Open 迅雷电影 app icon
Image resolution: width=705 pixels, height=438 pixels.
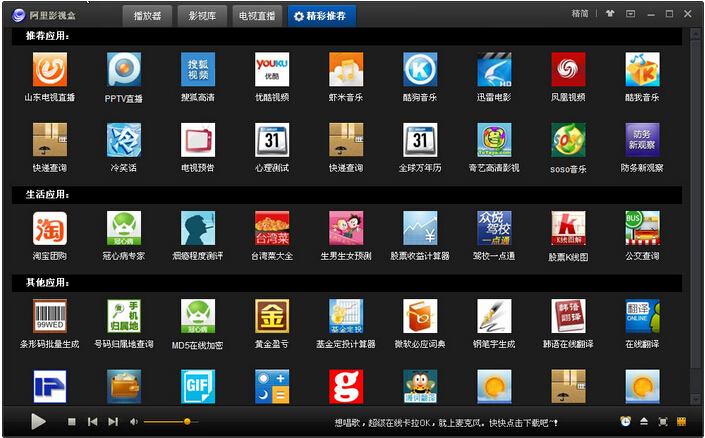494,70
